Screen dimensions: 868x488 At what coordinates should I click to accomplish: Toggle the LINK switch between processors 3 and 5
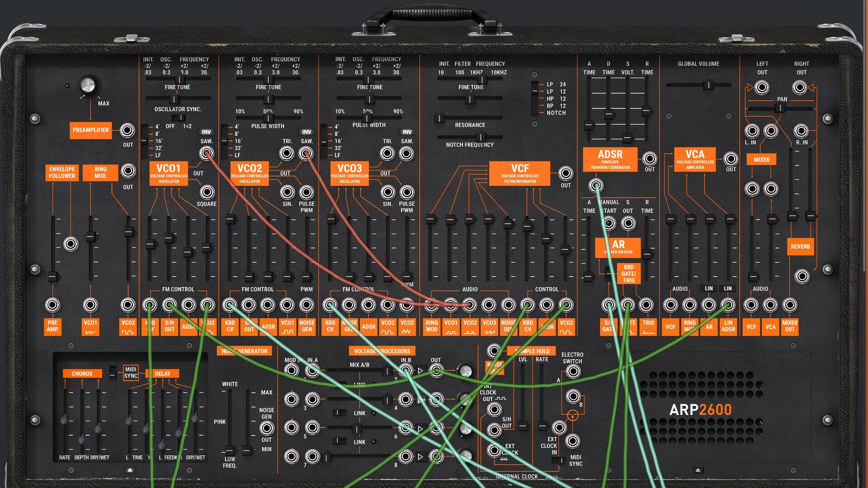point(340,413)
